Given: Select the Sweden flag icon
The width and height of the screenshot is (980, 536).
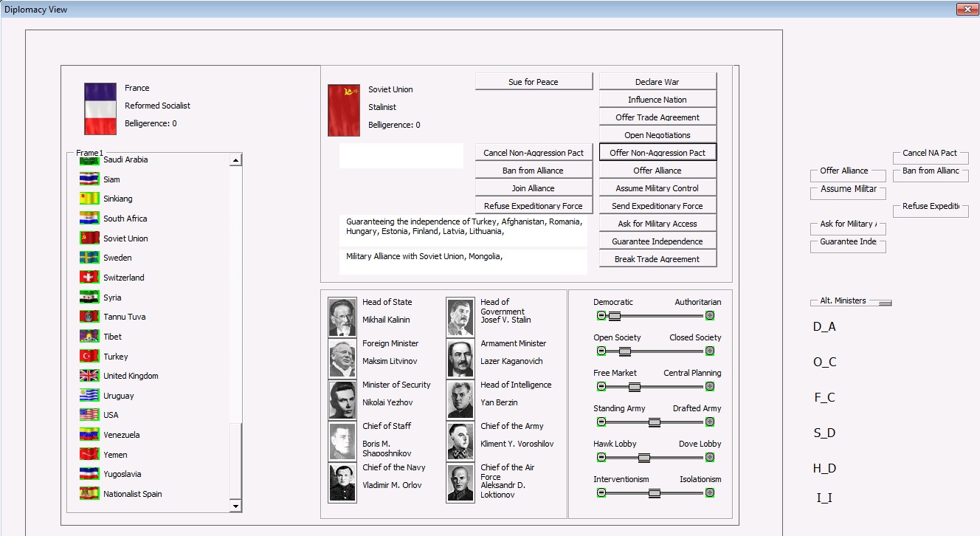Looking at the screenshot, I should pos(89,258).
